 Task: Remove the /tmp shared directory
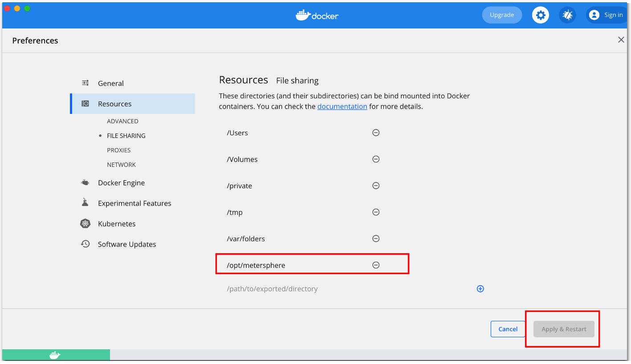coord(376,212)
